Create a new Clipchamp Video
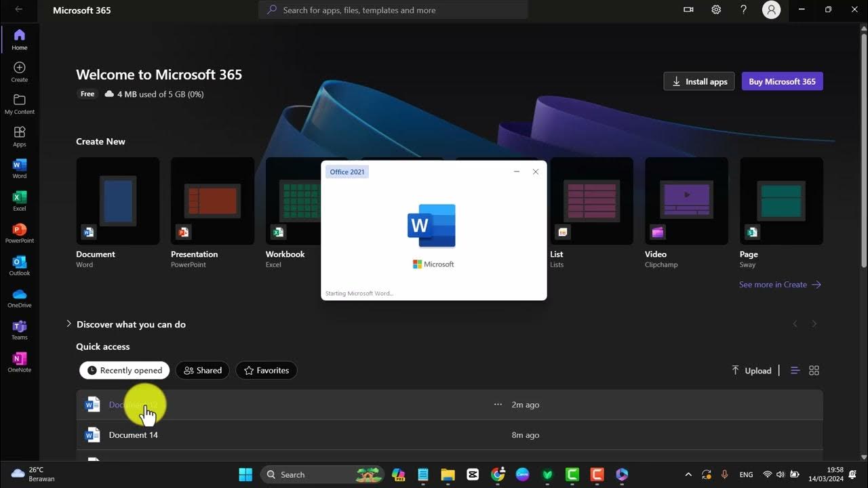 click(x=686, y=213)
